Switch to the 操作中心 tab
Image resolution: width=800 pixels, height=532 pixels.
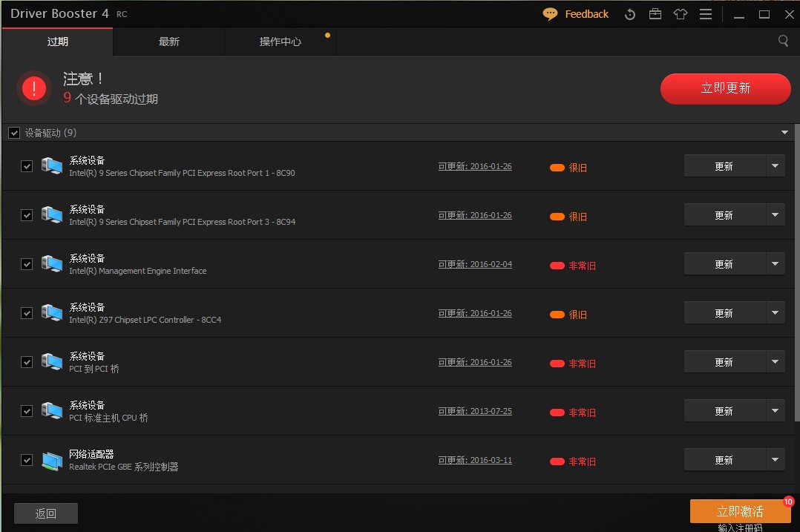coord(280,42)
